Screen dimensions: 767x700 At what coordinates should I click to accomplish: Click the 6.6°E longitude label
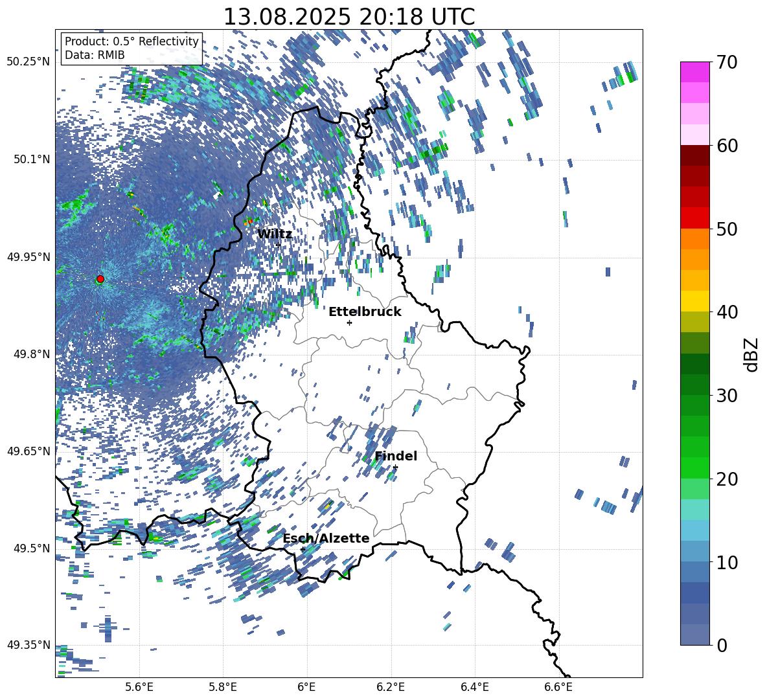pos(558,687)
